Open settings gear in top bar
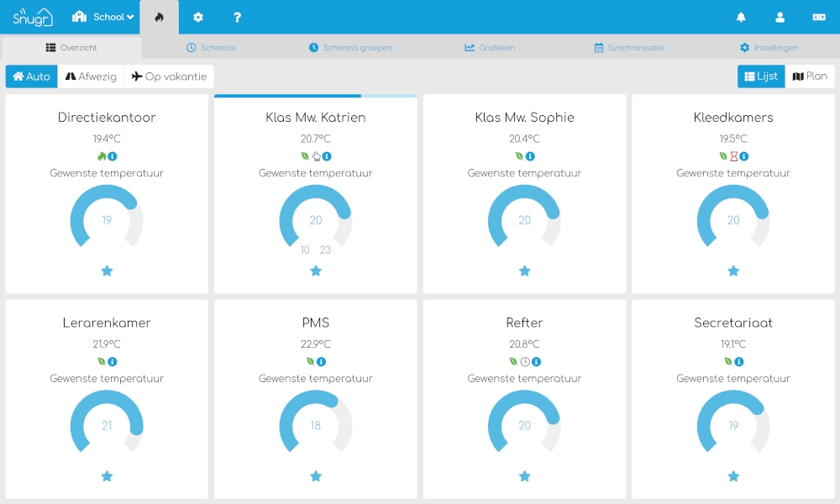Image resolution: width=840 pixels, height=504 pixels. coord(198,17)
